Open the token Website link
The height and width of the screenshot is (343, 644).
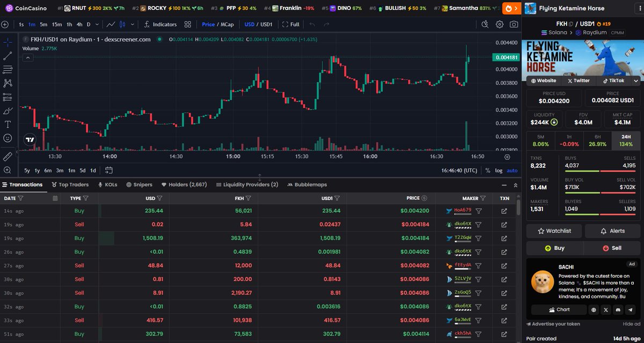pyautogui.click(x=543, y=80)
